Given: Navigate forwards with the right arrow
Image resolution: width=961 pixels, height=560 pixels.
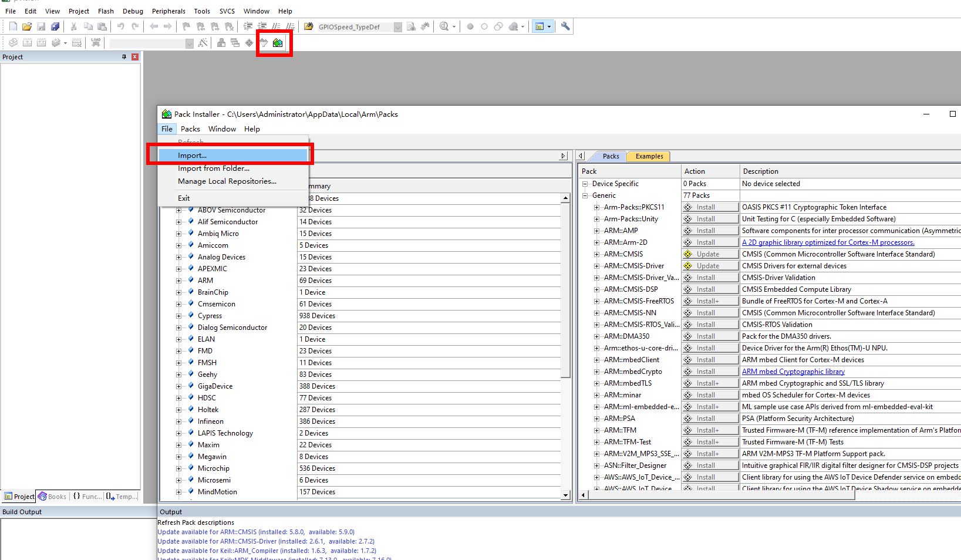Looking at the screenshot, I should pyautogui.click(x=168, y=26).
